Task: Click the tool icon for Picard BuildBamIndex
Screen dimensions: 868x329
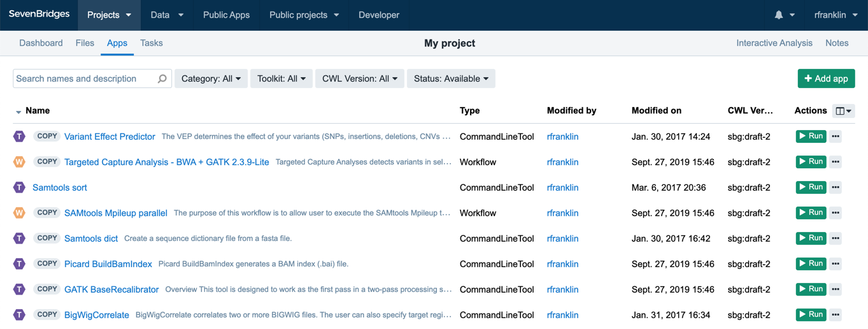Action: click(x=20, y=264)
